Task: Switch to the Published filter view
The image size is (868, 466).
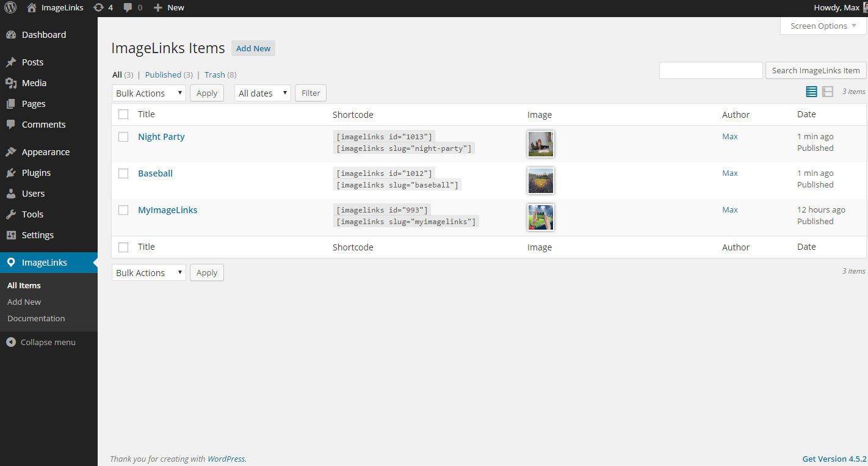Action: 164,74
